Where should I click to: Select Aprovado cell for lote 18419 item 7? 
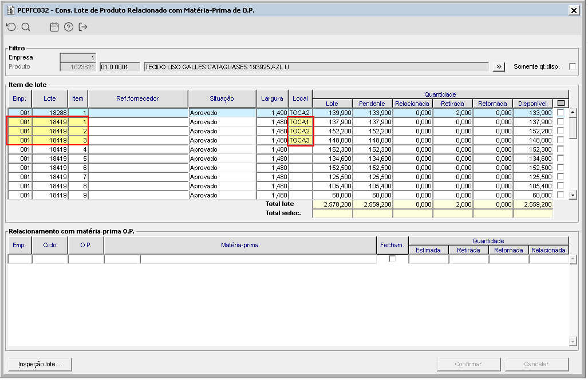pos(222,177)
